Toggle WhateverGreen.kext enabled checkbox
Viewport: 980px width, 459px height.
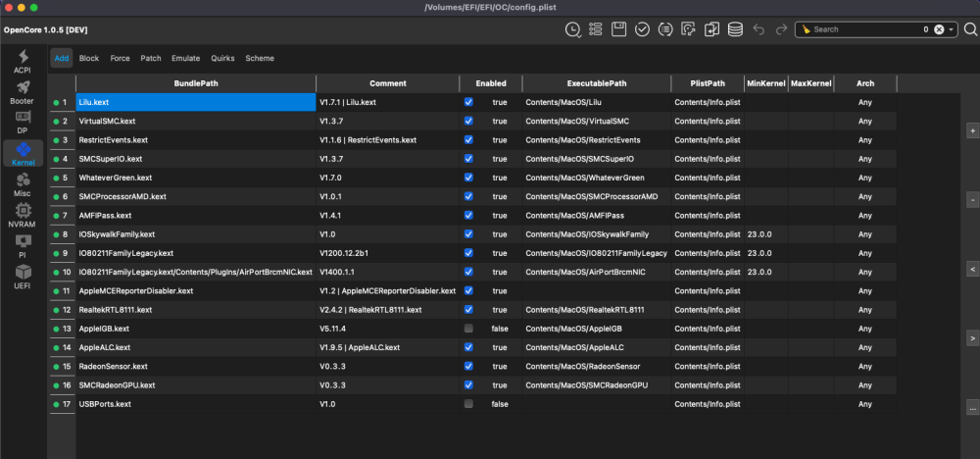[468, 178]
